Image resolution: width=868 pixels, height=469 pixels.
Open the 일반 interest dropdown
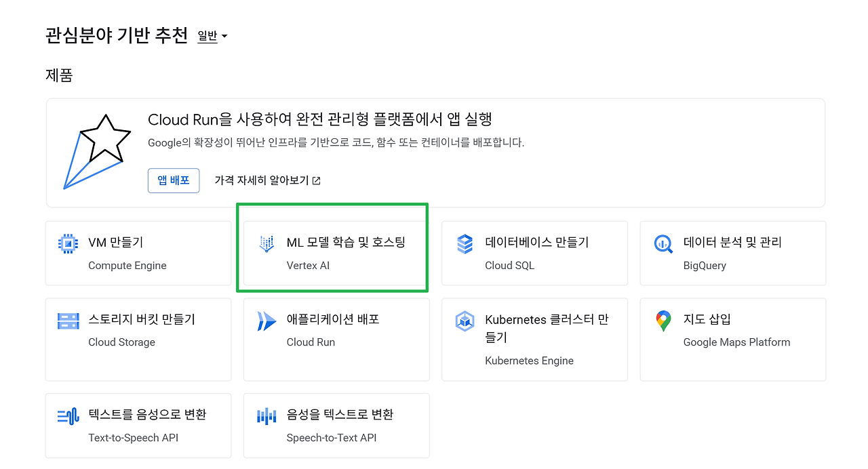[x=212, y=37]
